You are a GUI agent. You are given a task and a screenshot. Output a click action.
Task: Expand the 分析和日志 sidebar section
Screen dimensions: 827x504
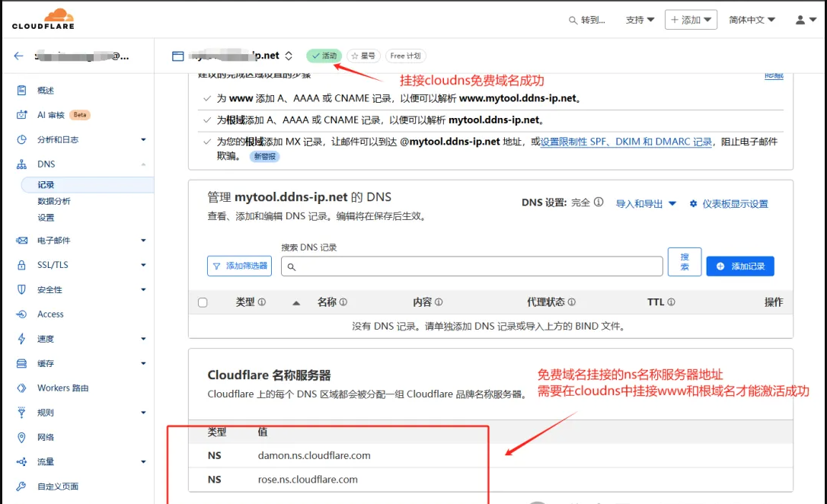coord(143,140)
